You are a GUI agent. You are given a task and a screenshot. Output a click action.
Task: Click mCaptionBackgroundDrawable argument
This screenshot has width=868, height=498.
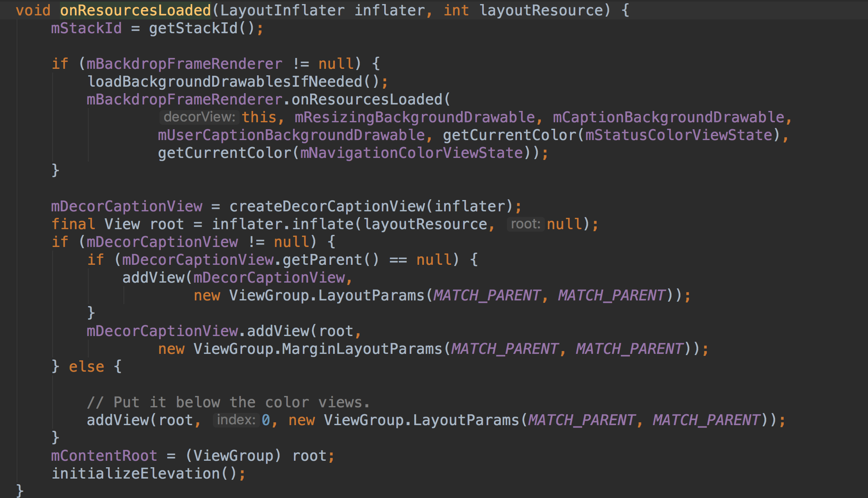(668, 117)
